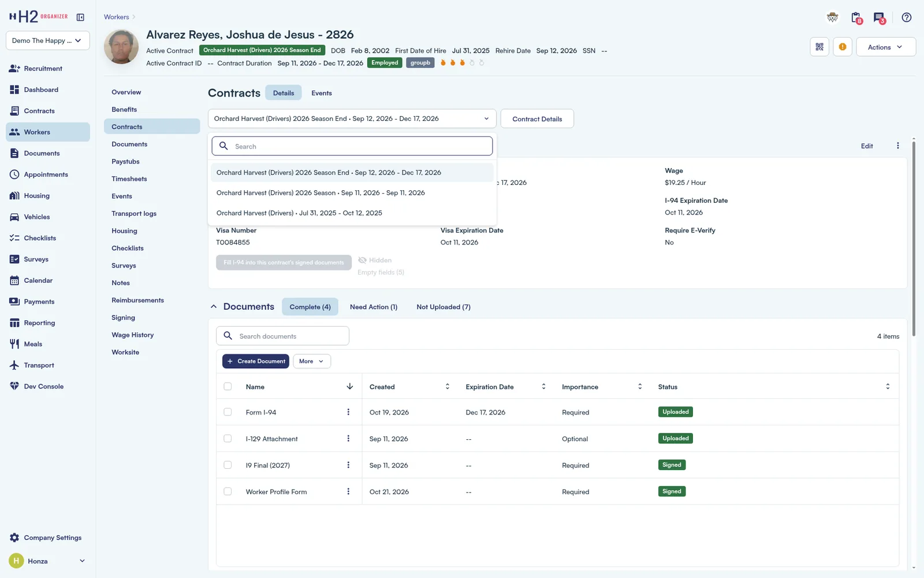Open Company Settings gear
The height and width of the screenshot is (578, 924).
14,538
